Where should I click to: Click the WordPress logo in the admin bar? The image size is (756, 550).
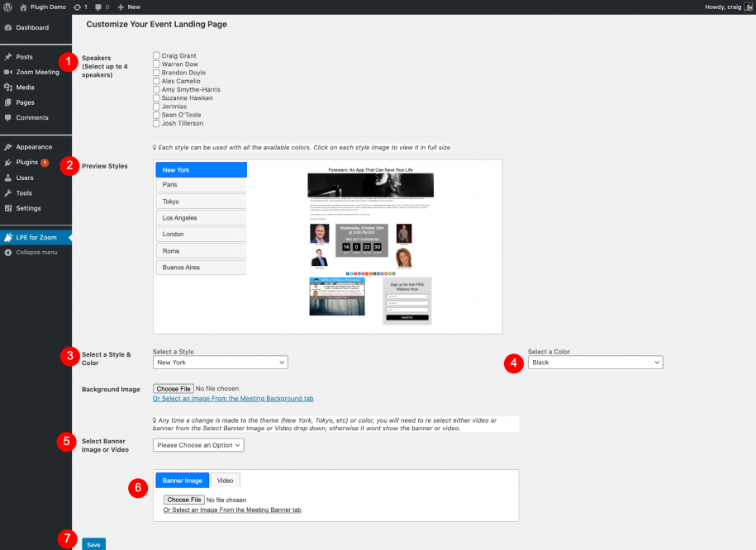(x=9, y=7)
